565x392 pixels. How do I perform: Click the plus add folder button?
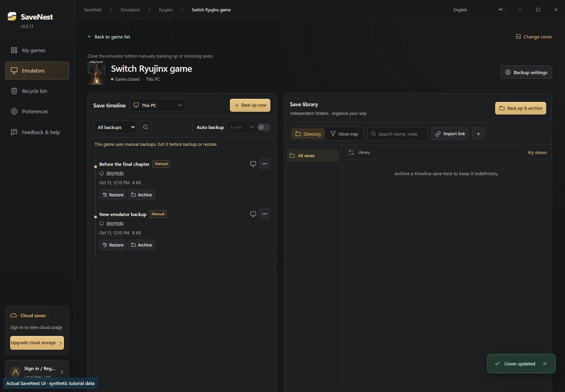(478, 134)
